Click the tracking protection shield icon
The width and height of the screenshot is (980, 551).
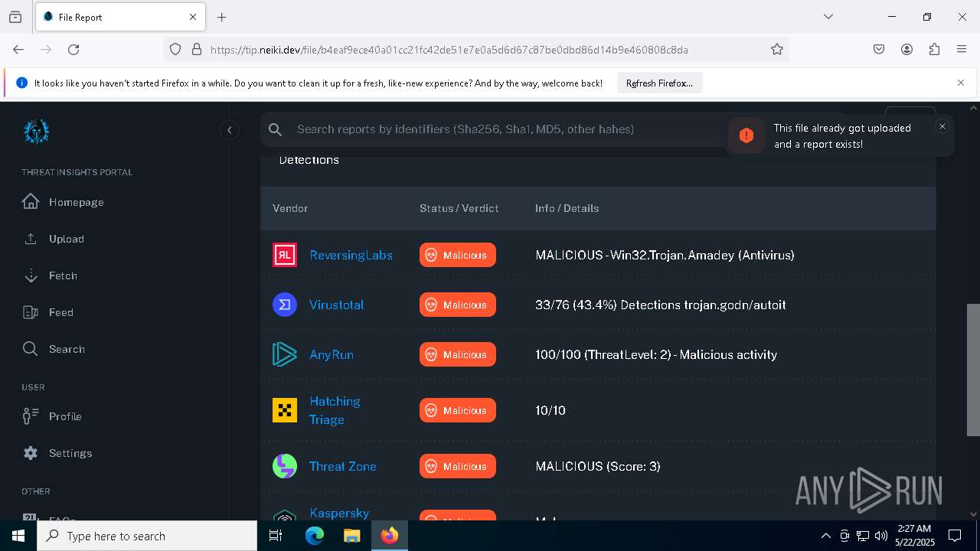tap(175, 49)
